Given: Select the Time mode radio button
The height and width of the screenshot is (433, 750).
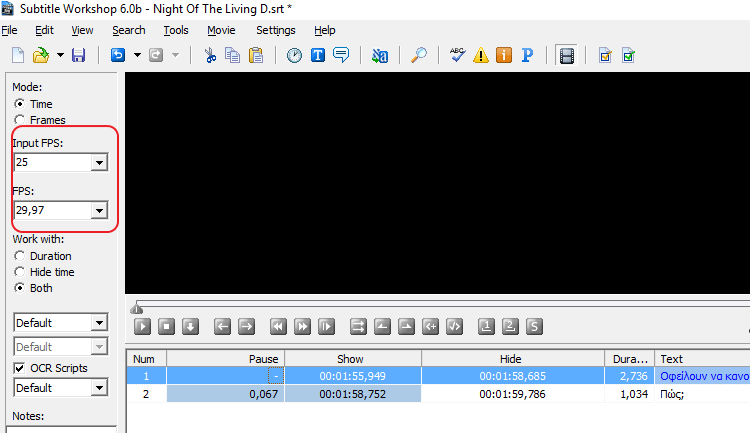Looking at the screenshot, I should coord(19,104).
